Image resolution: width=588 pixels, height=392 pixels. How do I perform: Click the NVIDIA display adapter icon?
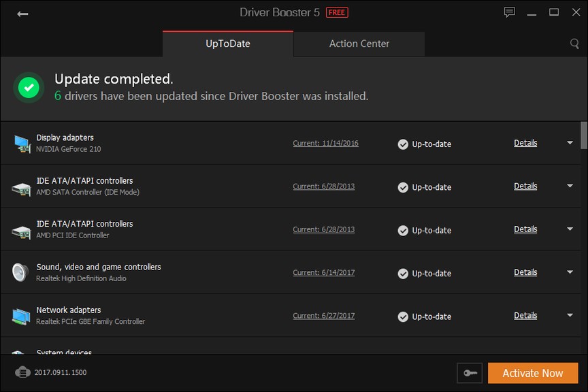[22, 144]
